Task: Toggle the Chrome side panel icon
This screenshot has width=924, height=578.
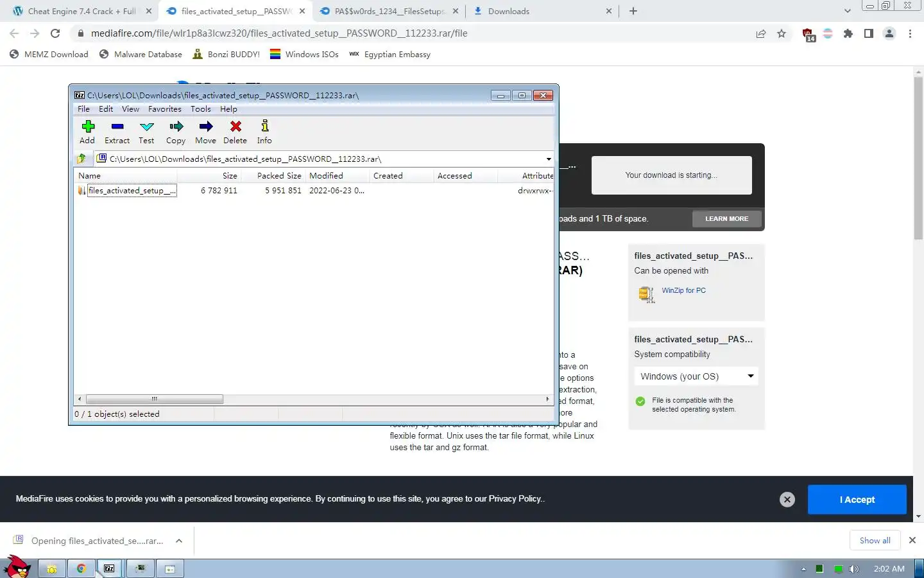Action: pyautogui.click(x=869, y=33)
